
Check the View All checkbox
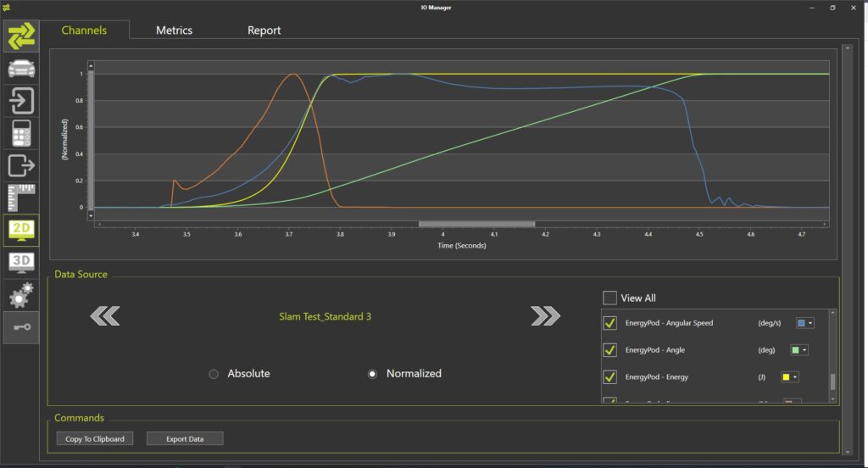pos(609,298)
